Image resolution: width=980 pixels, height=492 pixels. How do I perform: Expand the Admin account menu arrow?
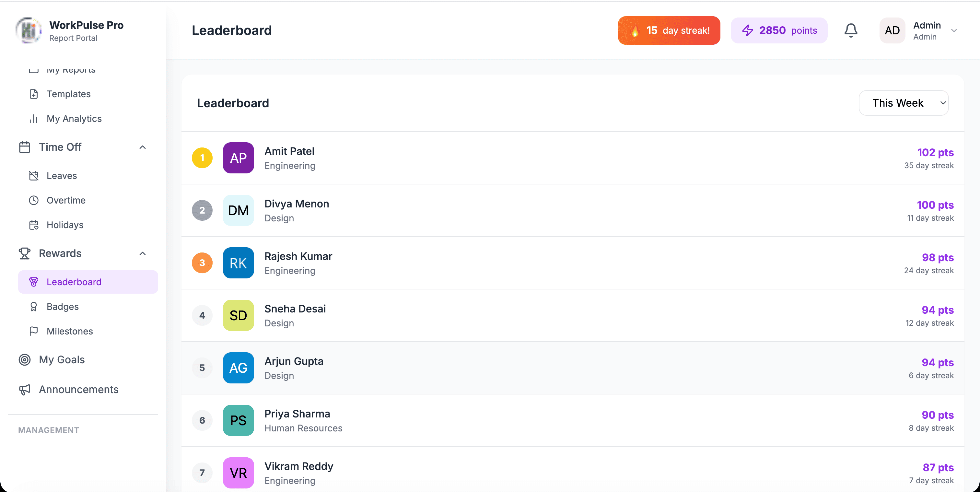coord(954,30)
